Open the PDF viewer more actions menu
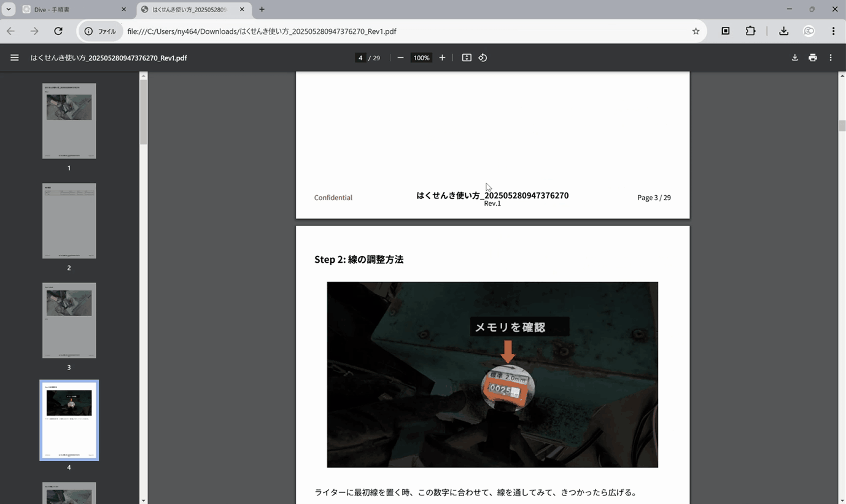This screenshot has height=504, width=846. click(x=831, y=58)
